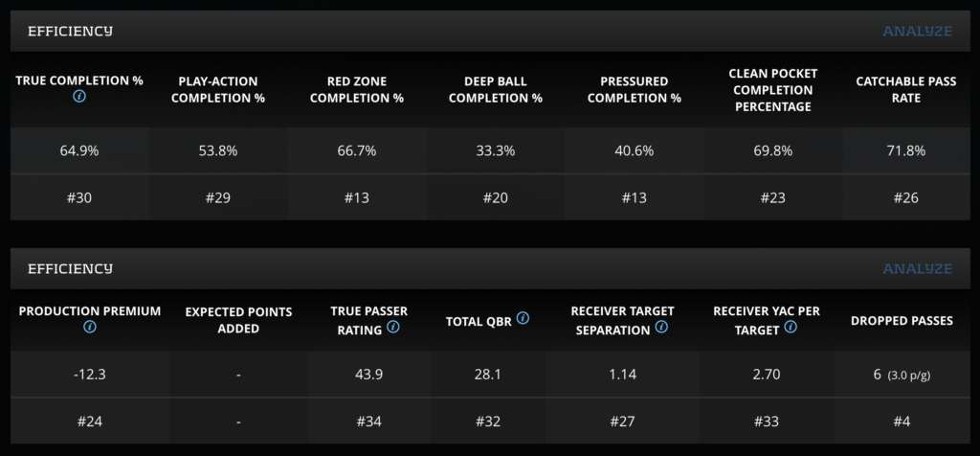Click the Pressured Completion % column header
The width and height of the screenshot is (980, 456).
[x=635, y=89]
